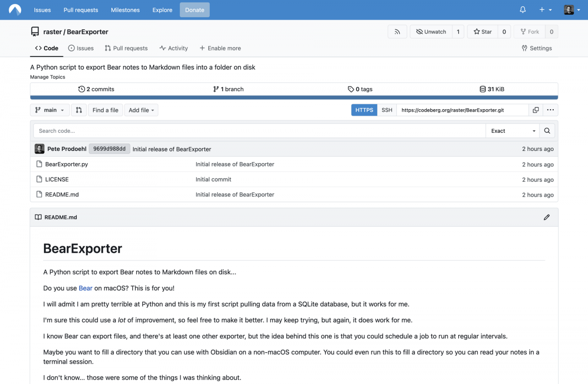Open Milestones in the top navigation
This screenshot has width=588, height=384.
coord(125,10)
